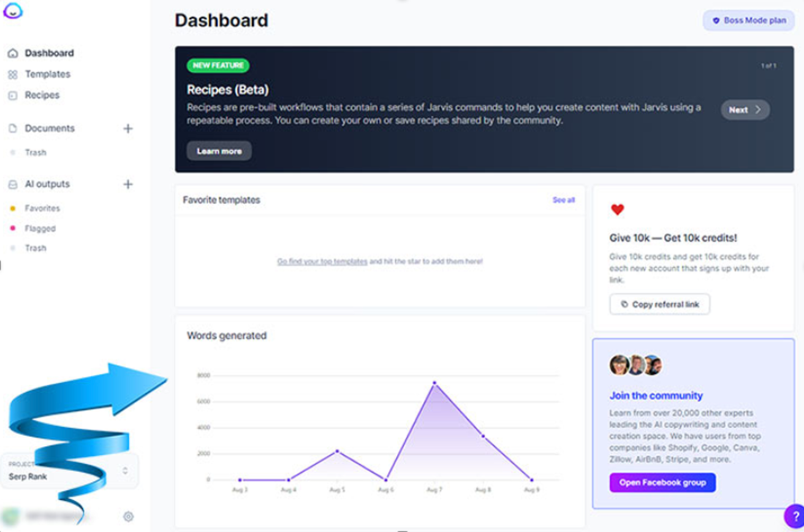Open the Flagged outputs list

pos(39,228)
